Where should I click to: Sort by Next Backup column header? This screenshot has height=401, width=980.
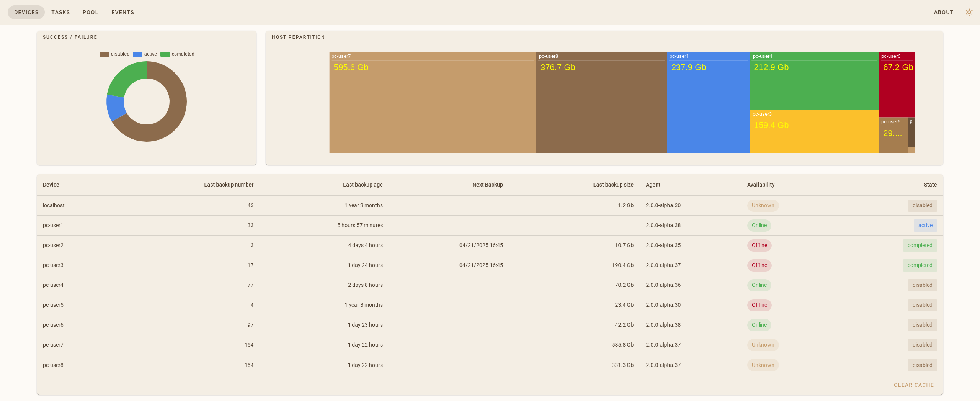coord(487,185)
